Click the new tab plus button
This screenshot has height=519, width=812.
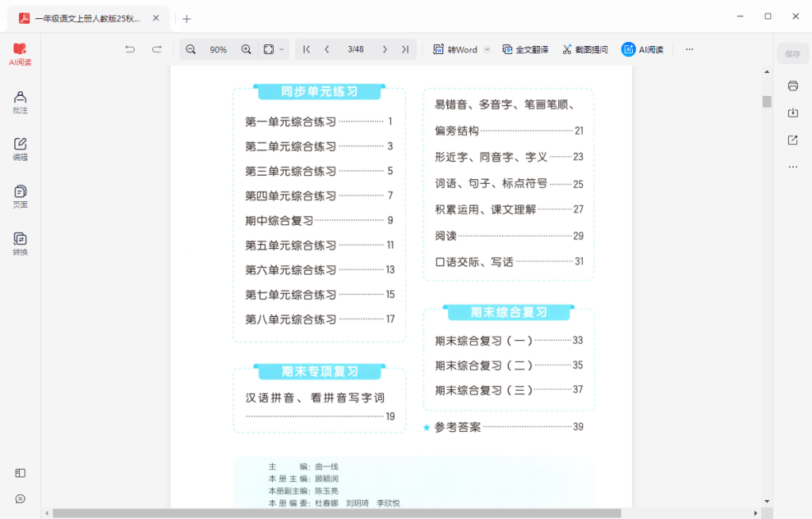(x=186, y=17)
